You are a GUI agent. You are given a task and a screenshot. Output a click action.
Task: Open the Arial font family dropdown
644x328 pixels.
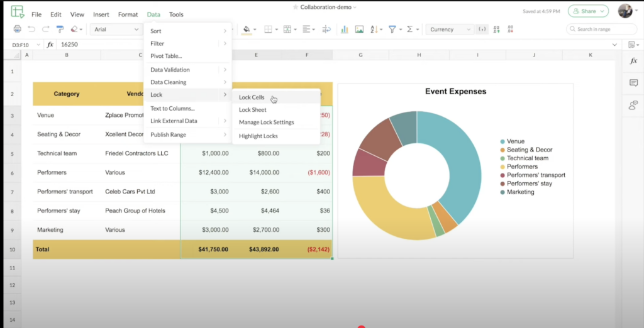(116, 29)
